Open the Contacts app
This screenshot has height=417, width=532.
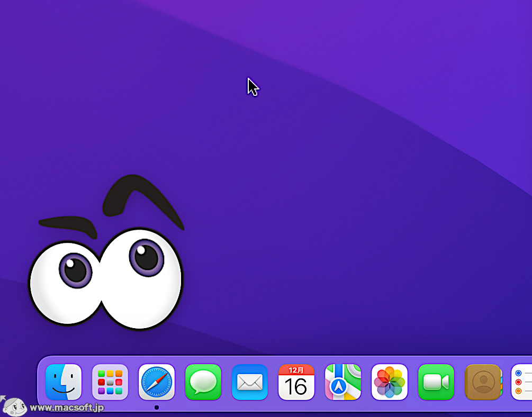click(x=483, y=382)
